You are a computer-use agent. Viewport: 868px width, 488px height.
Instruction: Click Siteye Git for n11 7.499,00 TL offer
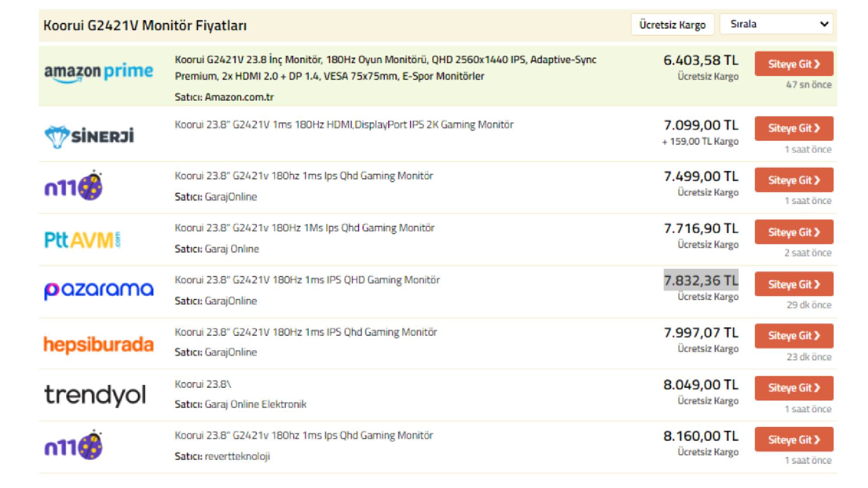click(x=794, y=180)
